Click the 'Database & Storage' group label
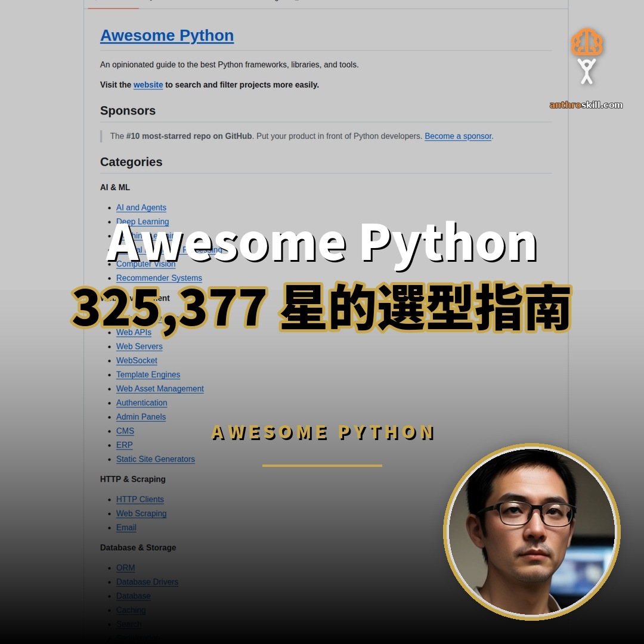This screenshot has height=644, width=644. pos(138,547)
